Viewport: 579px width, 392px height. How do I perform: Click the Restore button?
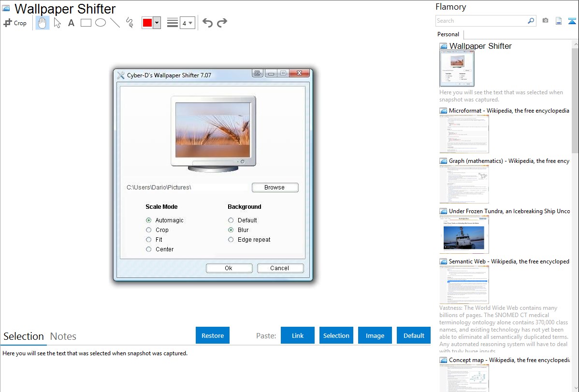(213, 335)
